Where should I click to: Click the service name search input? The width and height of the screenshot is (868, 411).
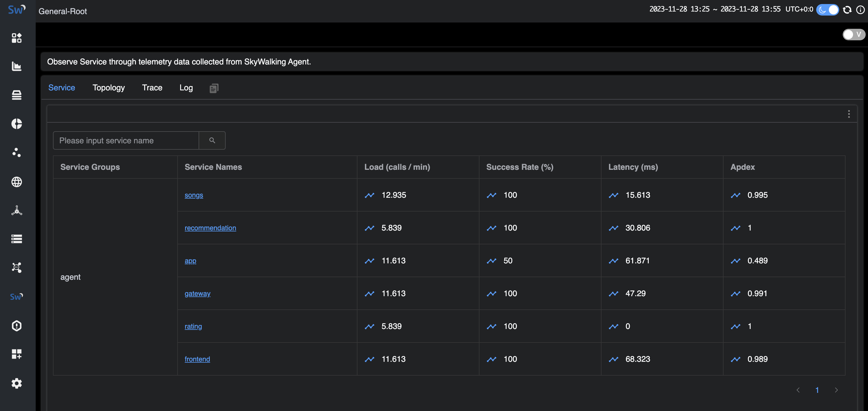coord(126,140)
